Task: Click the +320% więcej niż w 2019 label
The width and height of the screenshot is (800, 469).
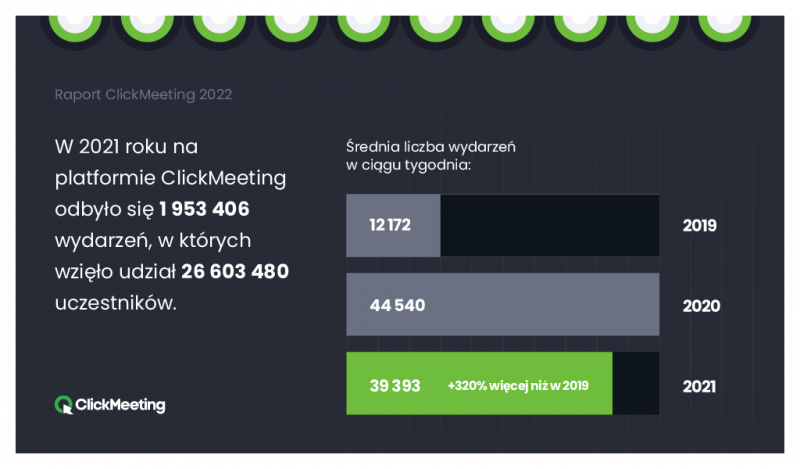Action: (518, 385)
